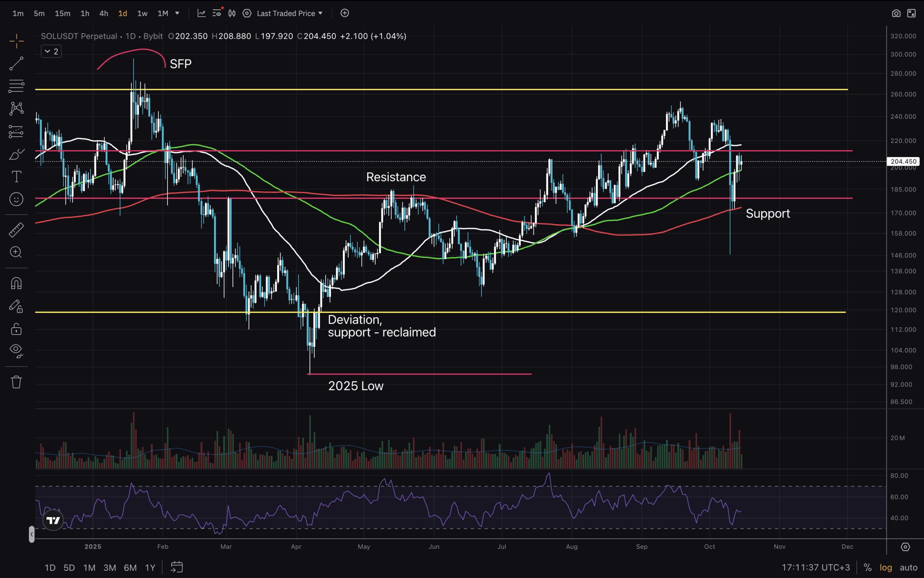Expand the timeframe list dropdown arrow
The width and height of the screenshot is (924, 578).
coord(177,13)
